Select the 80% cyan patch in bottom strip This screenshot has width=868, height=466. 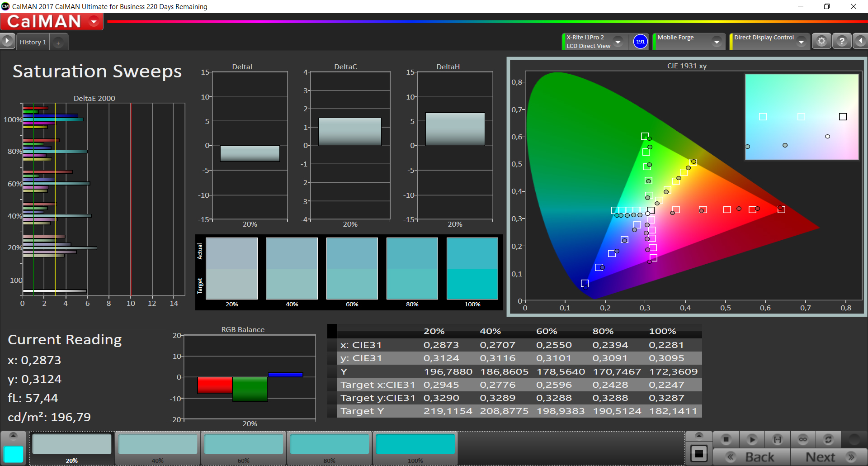coord(330,448)
